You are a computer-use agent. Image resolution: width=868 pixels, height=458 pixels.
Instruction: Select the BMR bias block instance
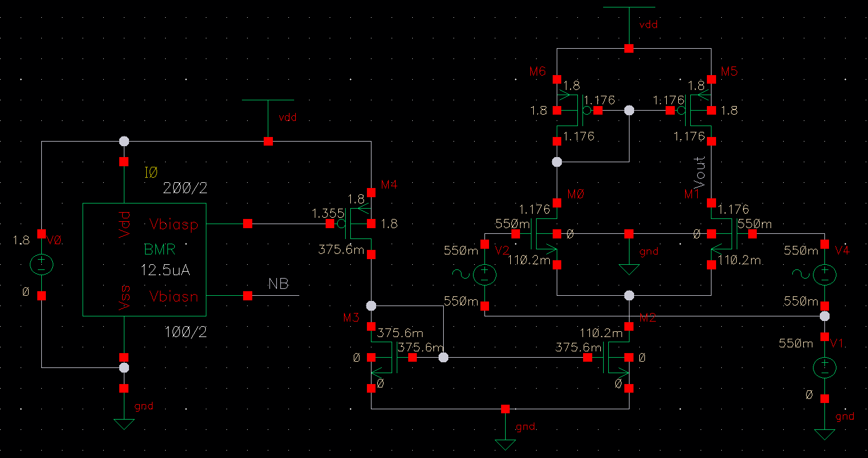[144, 259]
